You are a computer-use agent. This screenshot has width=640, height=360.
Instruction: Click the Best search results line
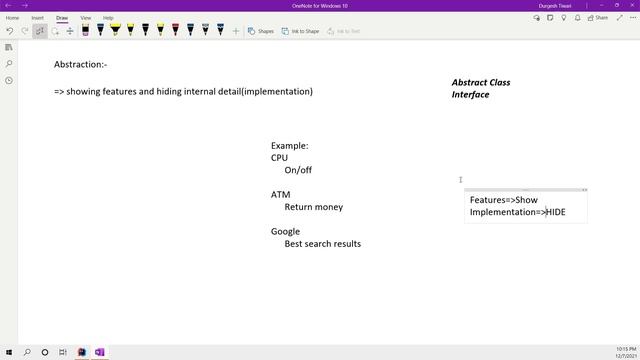tap(322, 244)
